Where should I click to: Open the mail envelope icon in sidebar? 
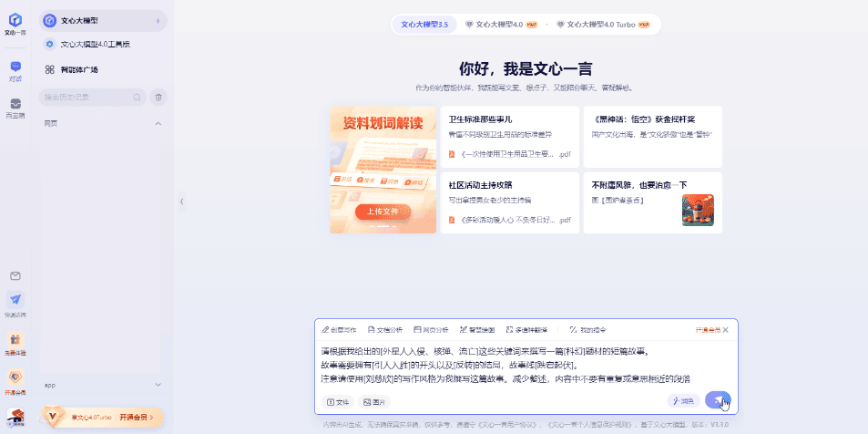click(15, 276)
